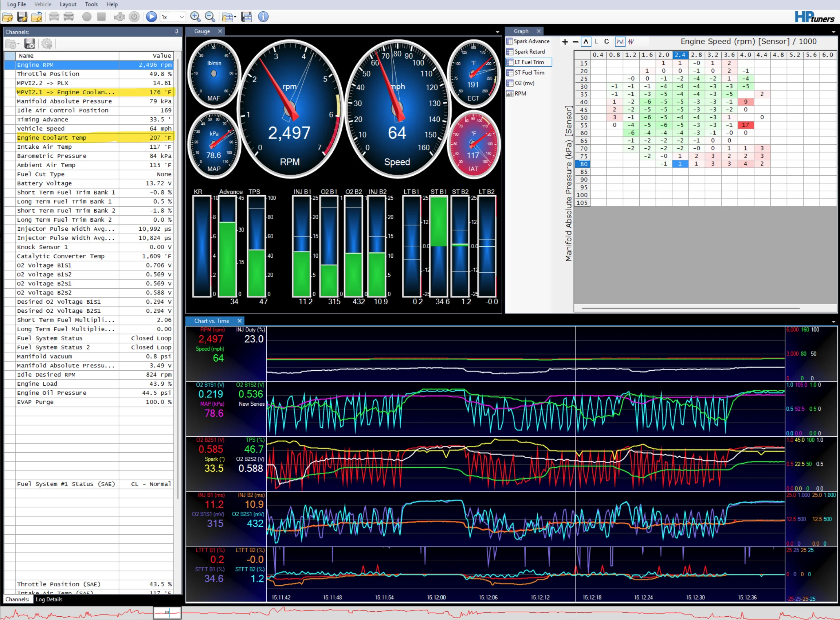Select the Catalytic Converter Temp channel row

[x=89, y=256]
